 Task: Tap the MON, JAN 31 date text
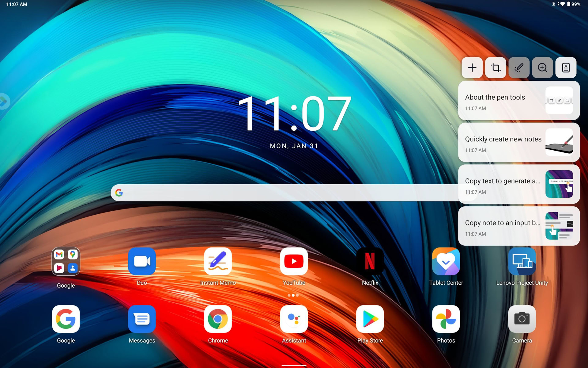tap(294, 146)
